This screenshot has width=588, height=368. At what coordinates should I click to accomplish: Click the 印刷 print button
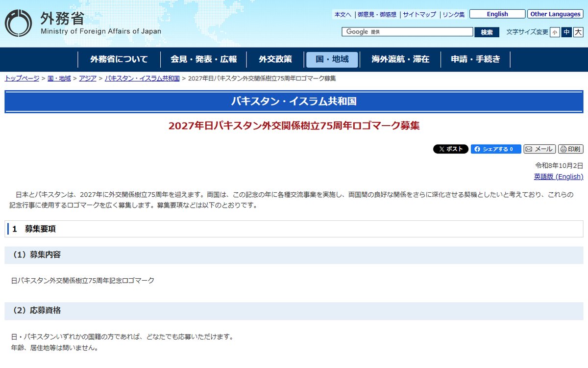(570, 149)
